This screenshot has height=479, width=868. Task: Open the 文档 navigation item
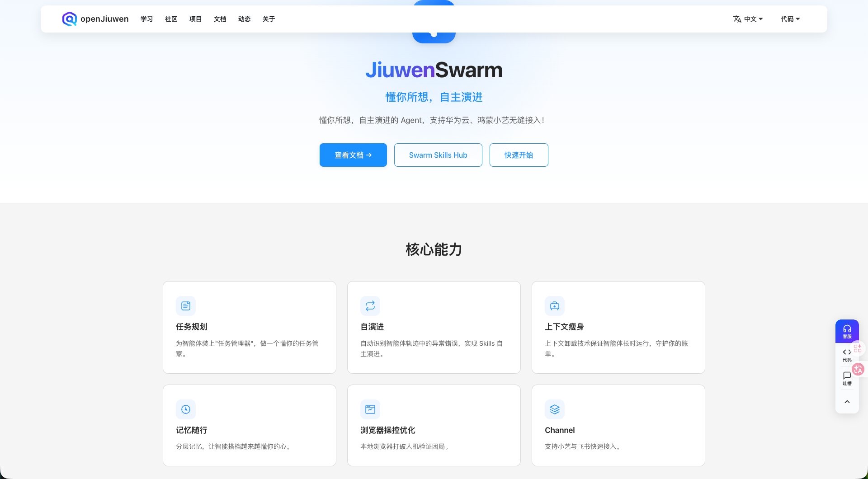pos(220,19)
